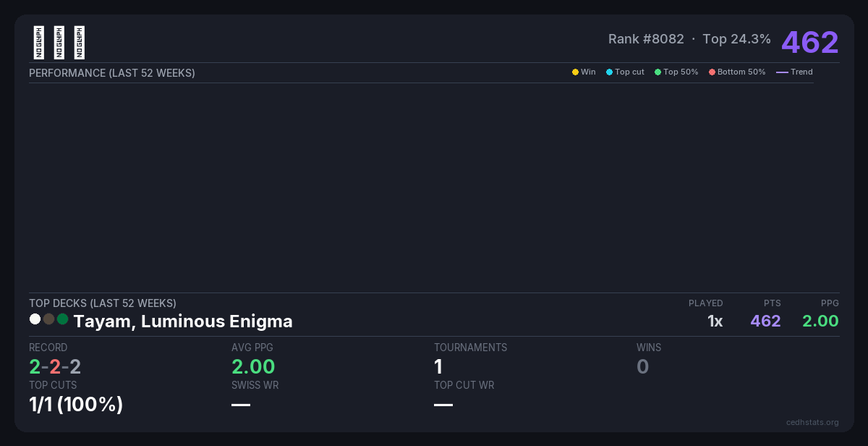Click the green mana color dot
The height and width of the screenshot is (446, 868).
click(x=62, y=319)
